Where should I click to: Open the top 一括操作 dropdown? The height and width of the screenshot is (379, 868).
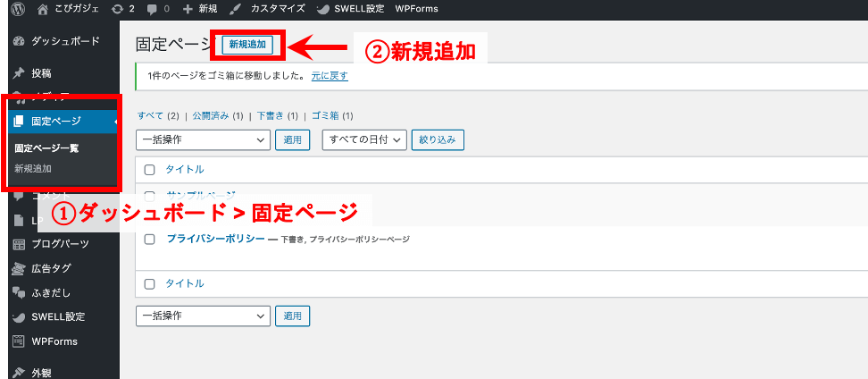click(x=203, y=140)
